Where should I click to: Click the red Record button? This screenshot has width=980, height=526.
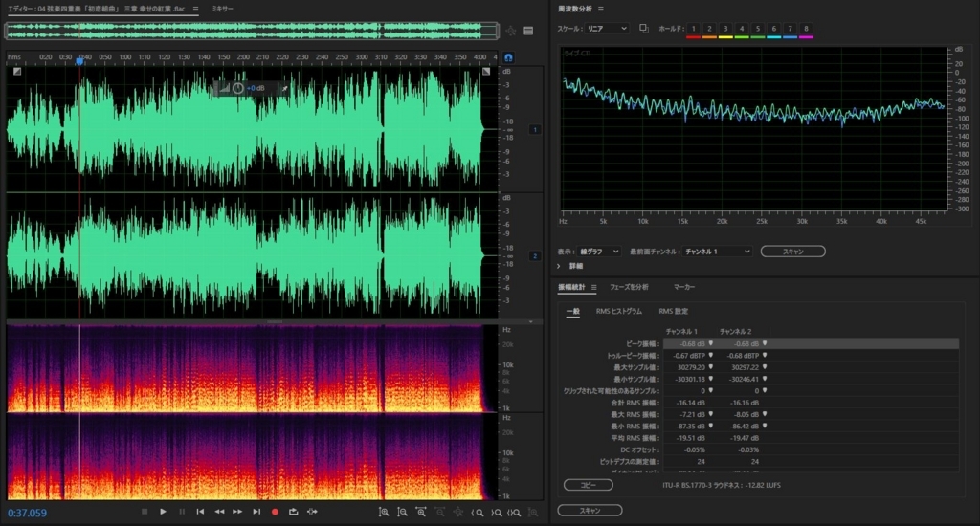275,512
